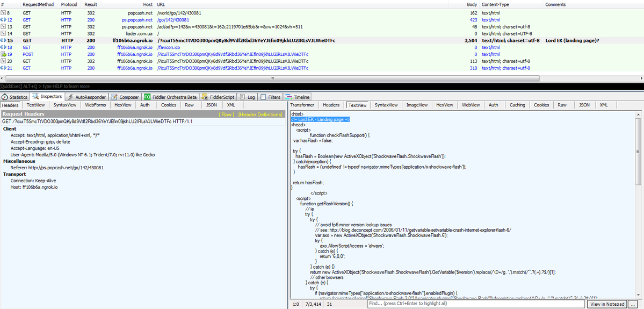Switch to the Timeline tab
The height and width of the screenshot is (309, 644).
(298, 97)
